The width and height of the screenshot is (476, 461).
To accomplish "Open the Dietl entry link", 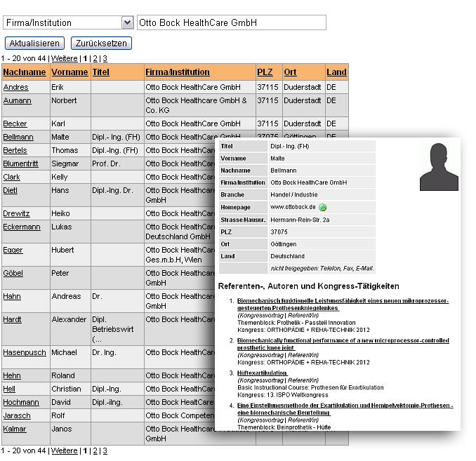I will pos(11,190).
